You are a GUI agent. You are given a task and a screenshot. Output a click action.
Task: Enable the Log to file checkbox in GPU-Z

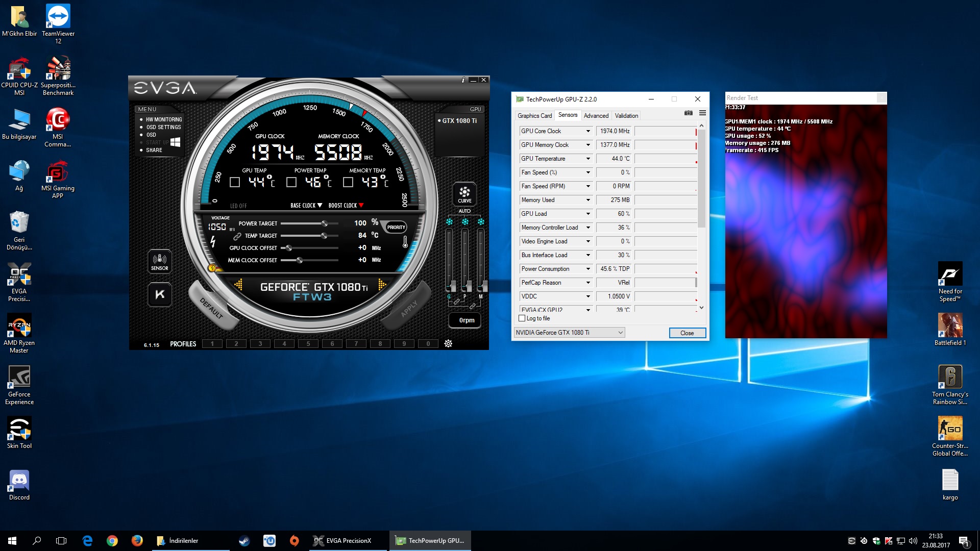point(522,318)
